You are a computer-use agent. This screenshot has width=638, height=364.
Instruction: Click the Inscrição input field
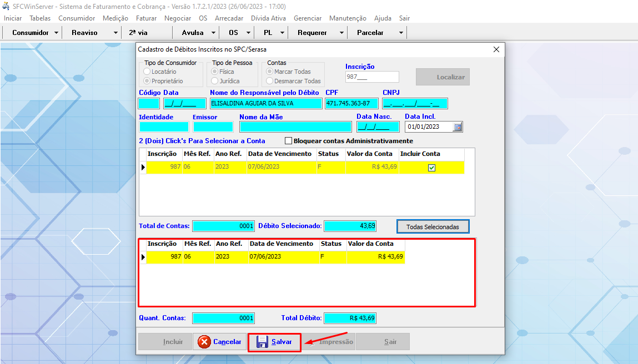371,77
